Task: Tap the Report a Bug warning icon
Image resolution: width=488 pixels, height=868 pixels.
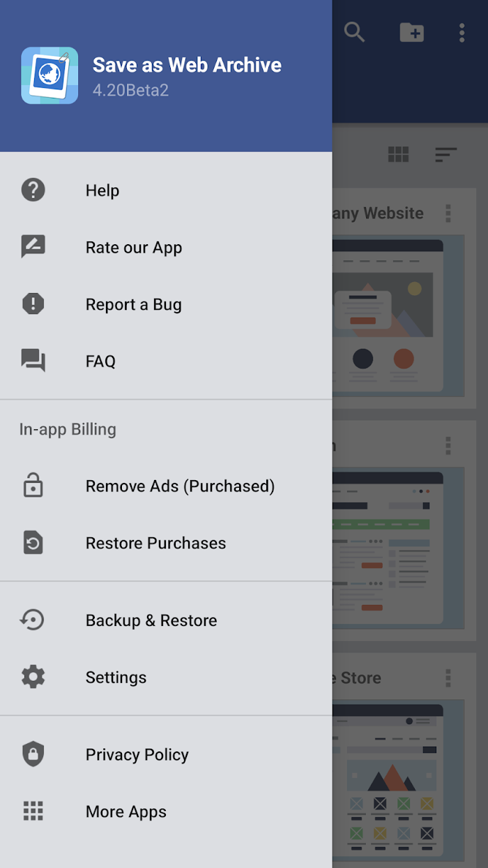Action: pos(33,304)
